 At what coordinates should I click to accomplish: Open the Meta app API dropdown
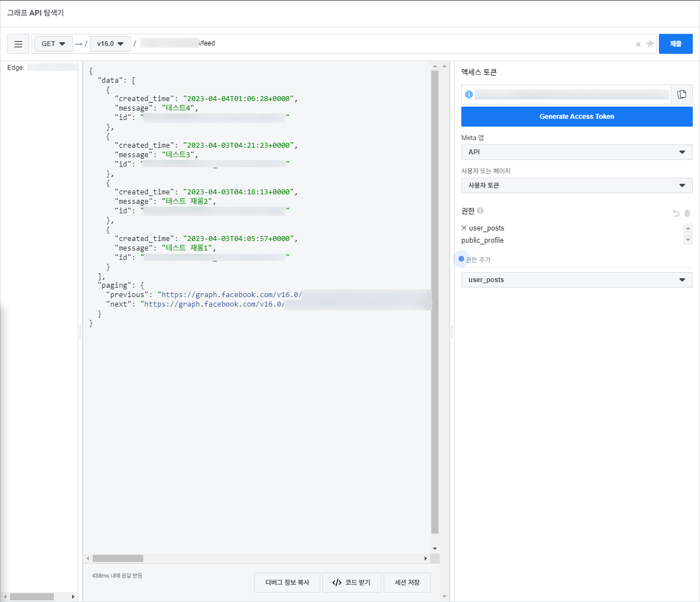[x=577, y=152]
